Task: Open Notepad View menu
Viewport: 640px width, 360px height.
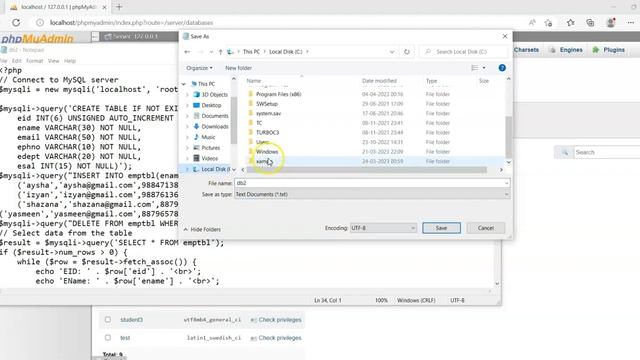Action: coord(53,61)
